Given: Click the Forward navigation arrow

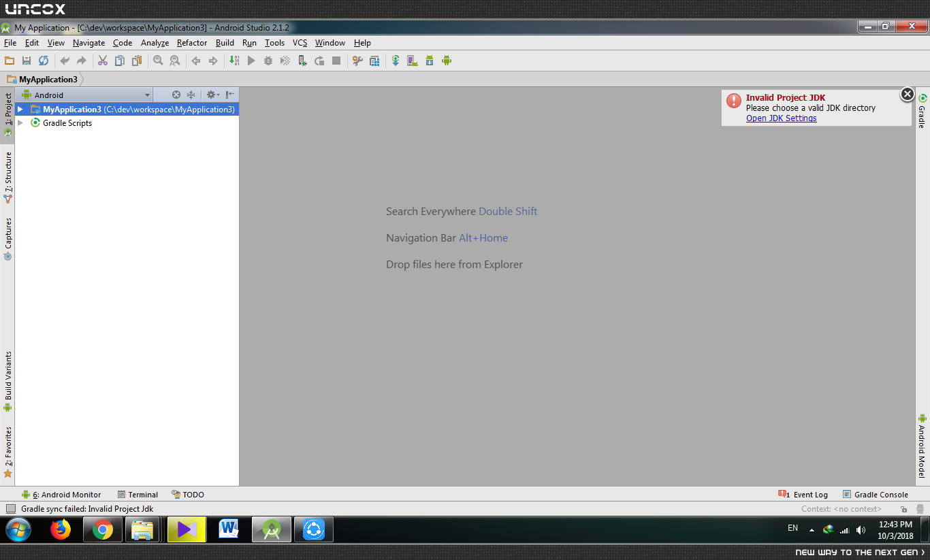Looking at the screenshot, I should tap(213, 61).
